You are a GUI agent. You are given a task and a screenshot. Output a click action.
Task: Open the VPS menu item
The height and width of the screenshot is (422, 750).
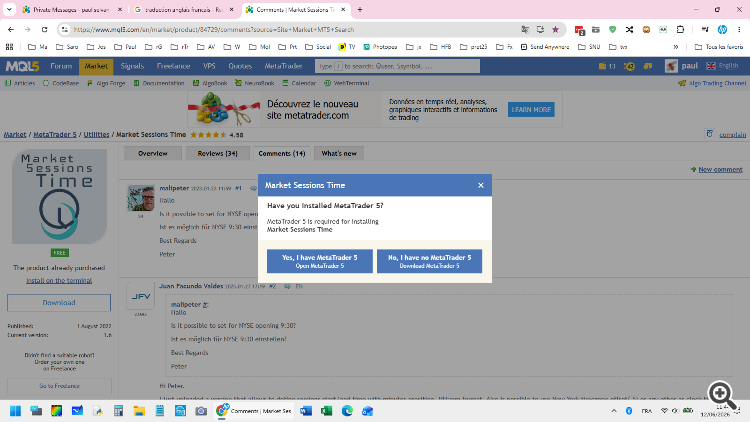[209, 66]
